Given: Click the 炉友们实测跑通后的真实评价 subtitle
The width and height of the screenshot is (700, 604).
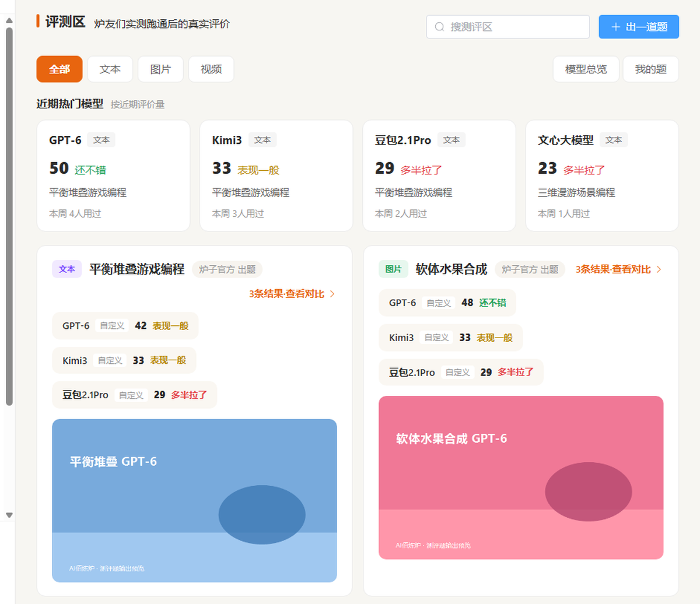Looking at the screenshot, I should tap(162, 24).
